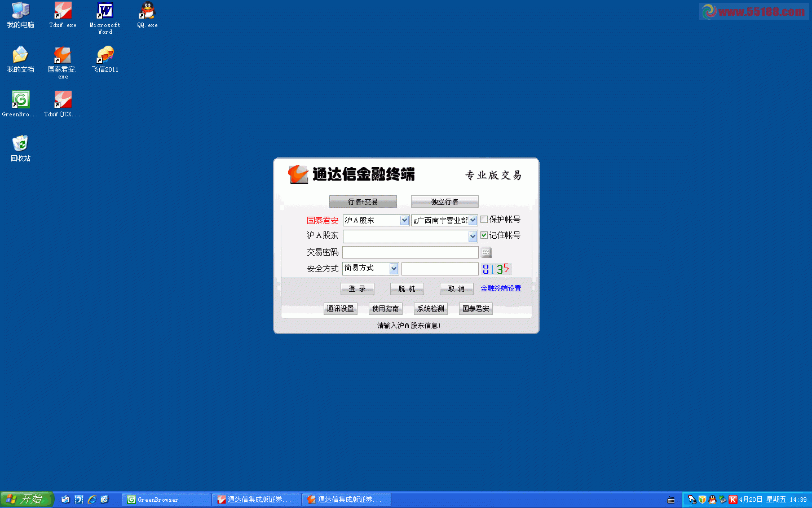Select the 我的文档 folder icon
Screen dimensions: 812x508
(x=21, y=60)
